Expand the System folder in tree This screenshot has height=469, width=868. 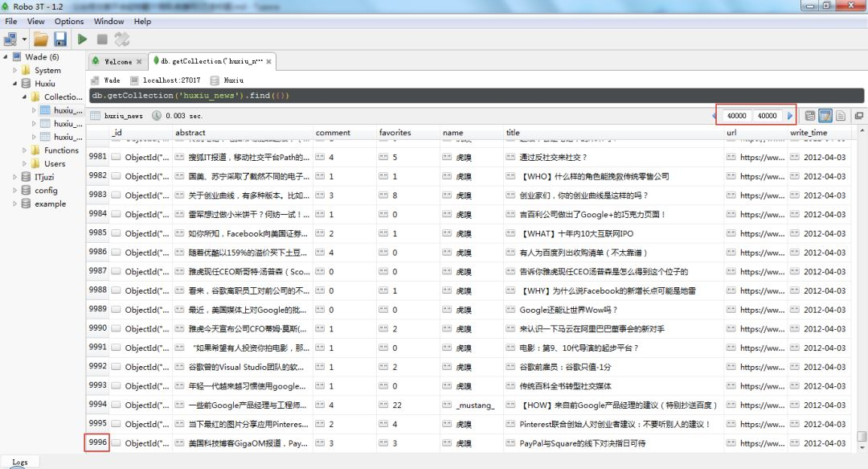point(15,71)
